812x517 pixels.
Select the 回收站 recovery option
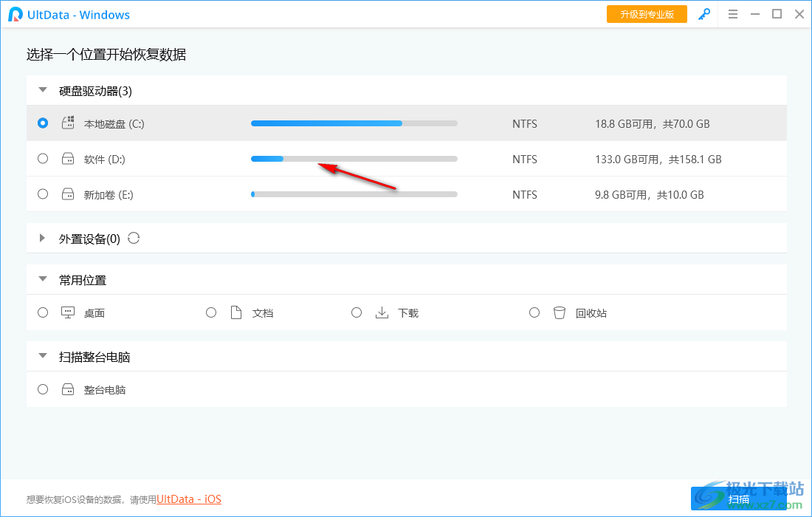(x=534, y=312)
